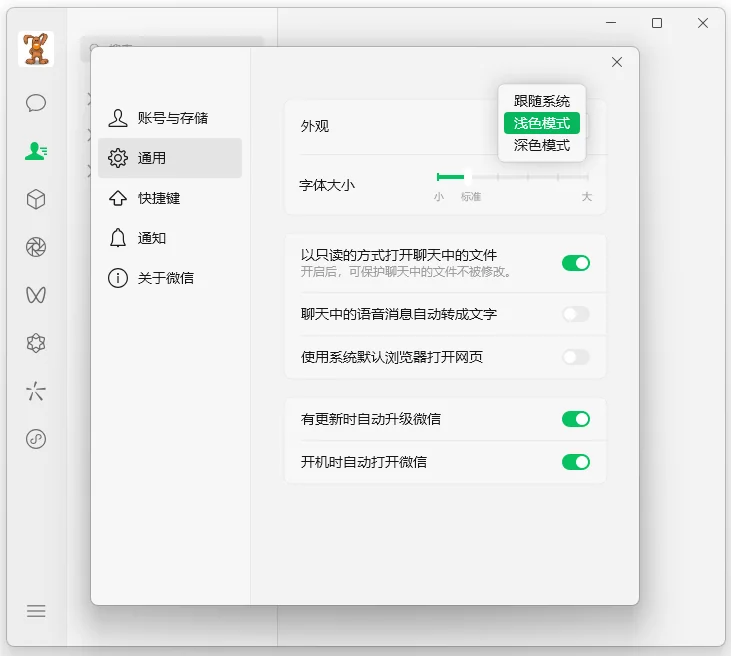
Task: Click the 外观 label
Action: tap(315, 126)
